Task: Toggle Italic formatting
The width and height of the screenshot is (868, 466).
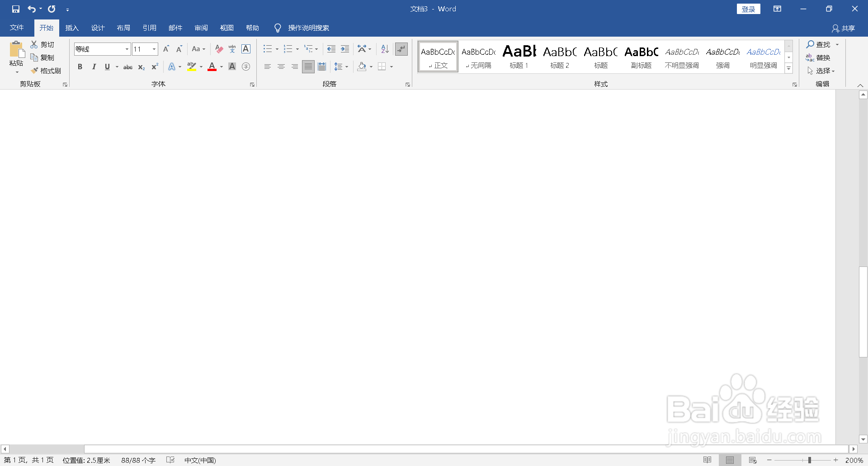Action: pyautogui.click(x=94, y=67)
